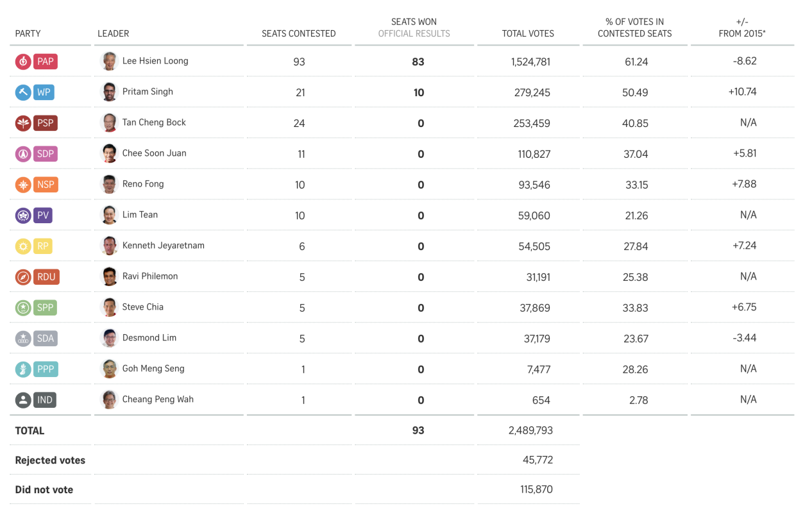Click the SDA grey party badge
The width and height of the screenshot is (812, 506).
click(45, 339)
